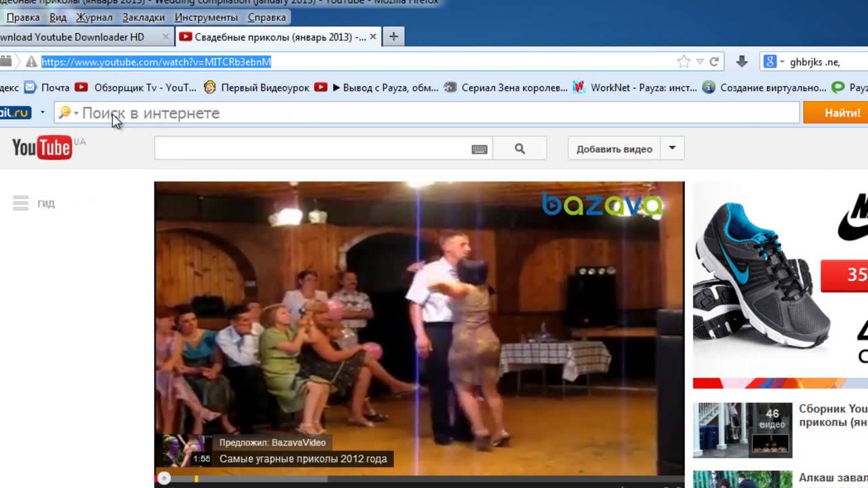Expand the dropdown next to Добавить видео

pos(672,148)
